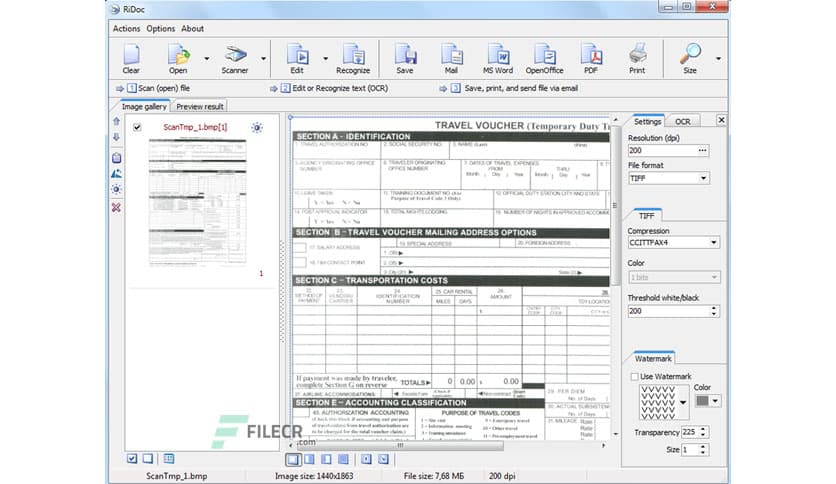836x484 pixels.
Task: Click the Scanner toolbar icon
Action: (x=236, y=58)
